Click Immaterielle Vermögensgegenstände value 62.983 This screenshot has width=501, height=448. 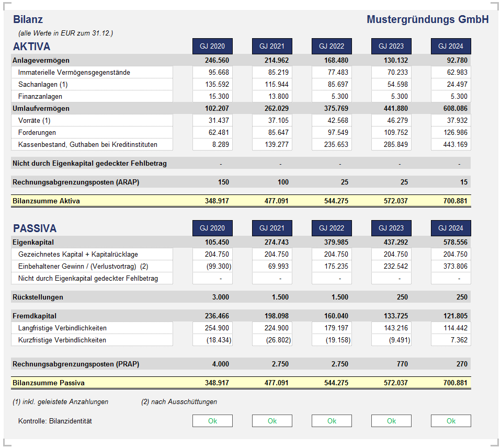click(x=451, y=72)
